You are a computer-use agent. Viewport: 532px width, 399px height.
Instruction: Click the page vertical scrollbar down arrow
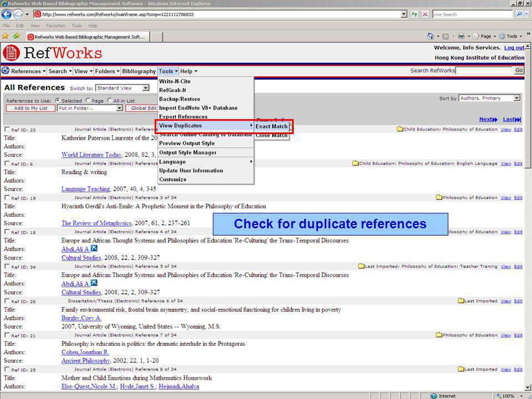click(x=528, y=387)
